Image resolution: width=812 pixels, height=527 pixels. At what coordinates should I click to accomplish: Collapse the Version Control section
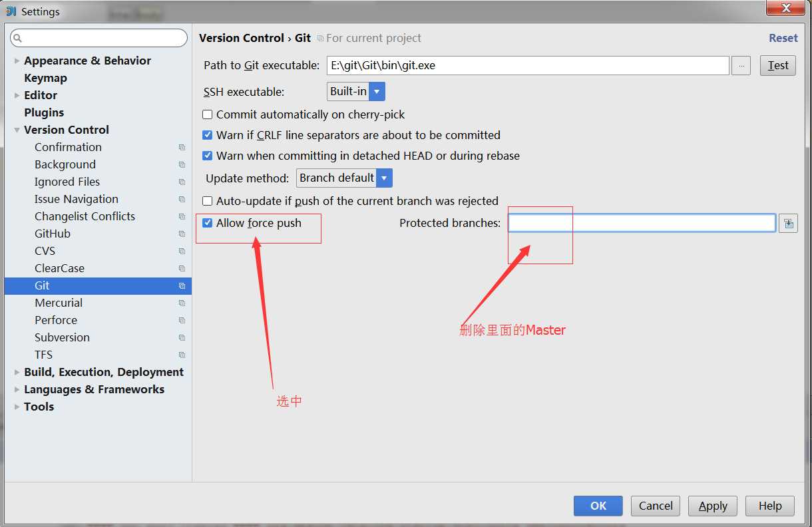point(17,130)
